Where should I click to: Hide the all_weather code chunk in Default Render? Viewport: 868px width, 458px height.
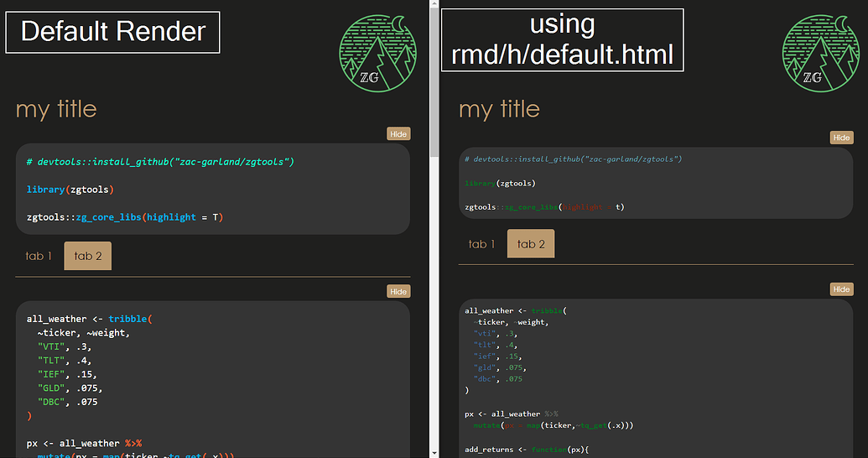pos(398,292)
